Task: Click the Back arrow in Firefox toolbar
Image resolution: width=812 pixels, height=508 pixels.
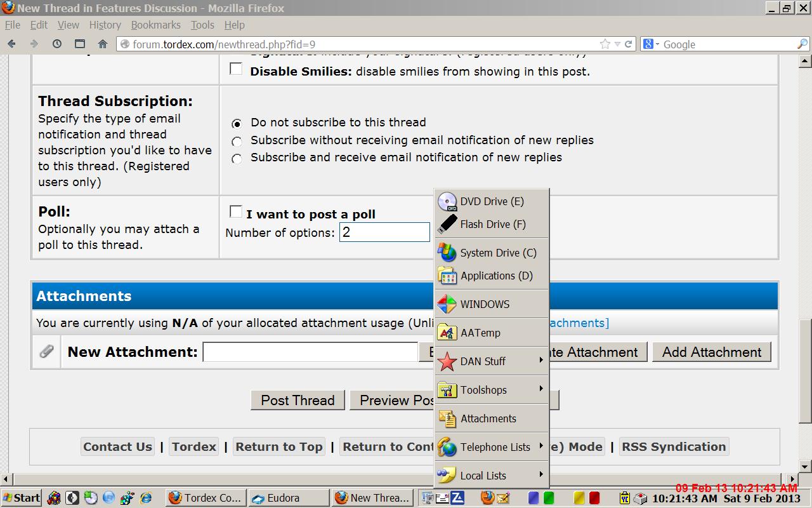Action: pos(11,44)
